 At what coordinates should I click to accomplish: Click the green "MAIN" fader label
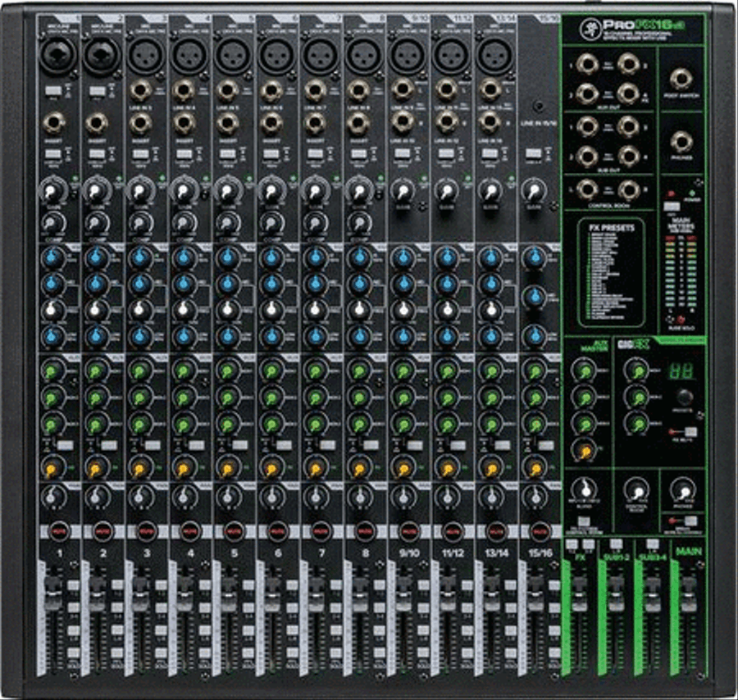688,551
